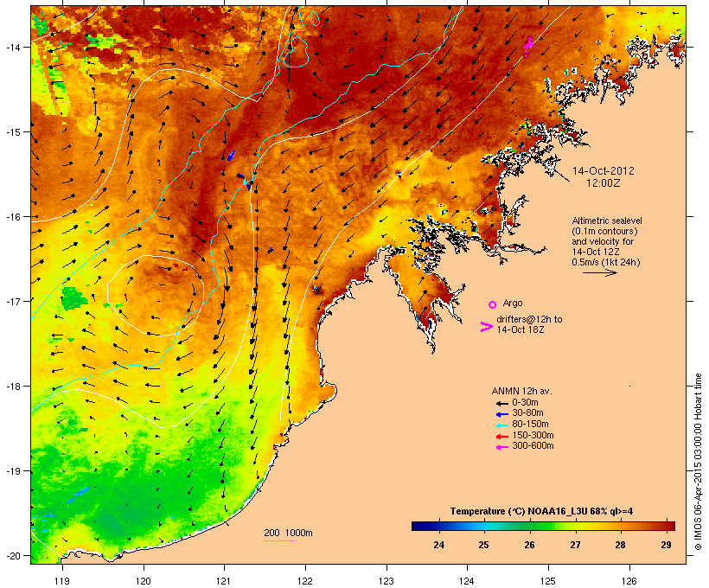Click the '300-600m' depth label
Image resolution: width=709 pixels, height=588 pixels.
point(533,446)
